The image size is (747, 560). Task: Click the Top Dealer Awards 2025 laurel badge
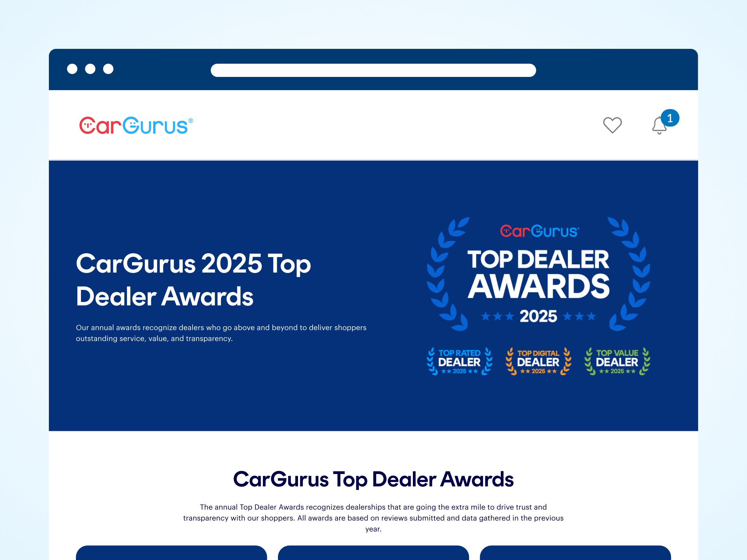[538, 274]
